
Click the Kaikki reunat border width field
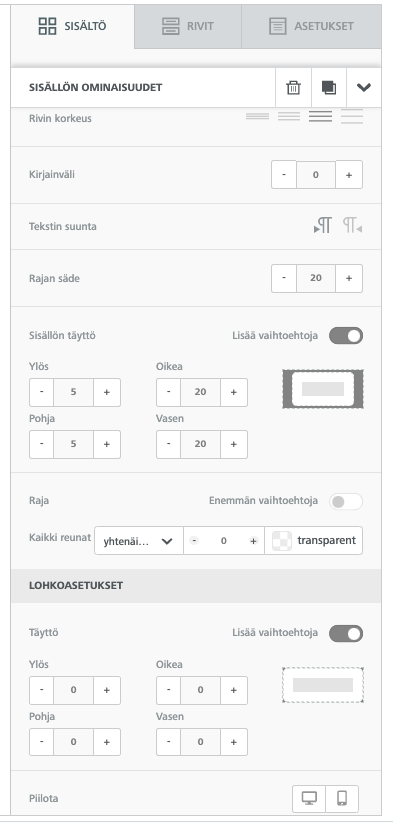(224, 541)
